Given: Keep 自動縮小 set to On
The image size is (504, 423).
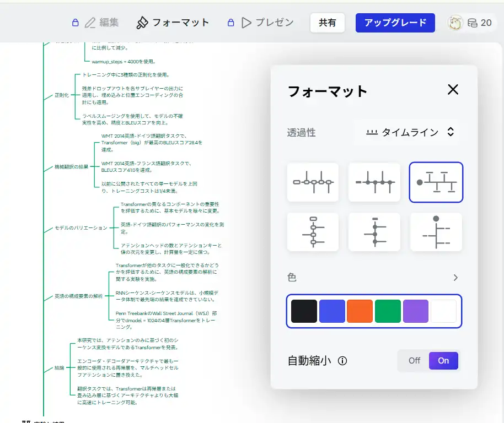Looking at the screenshot, I should pyautogui.click(x=443, y=360).
